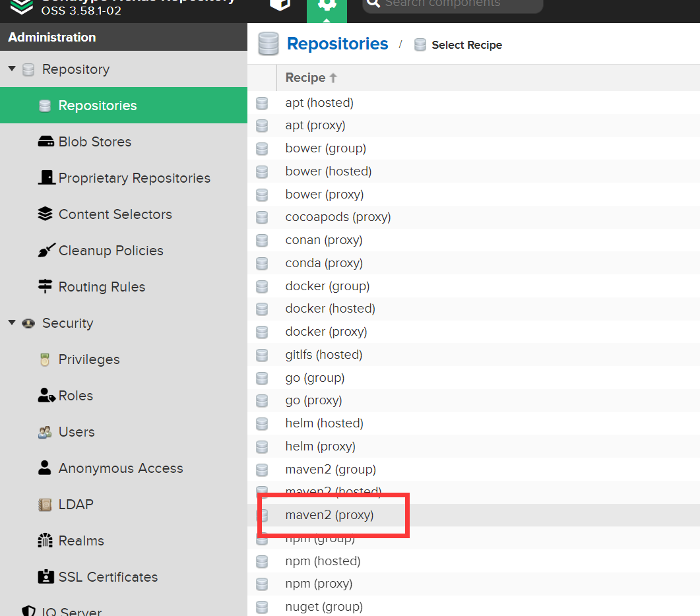Click the Repositories breadcrumb link

pyautogui.click(x=337, y=44)
